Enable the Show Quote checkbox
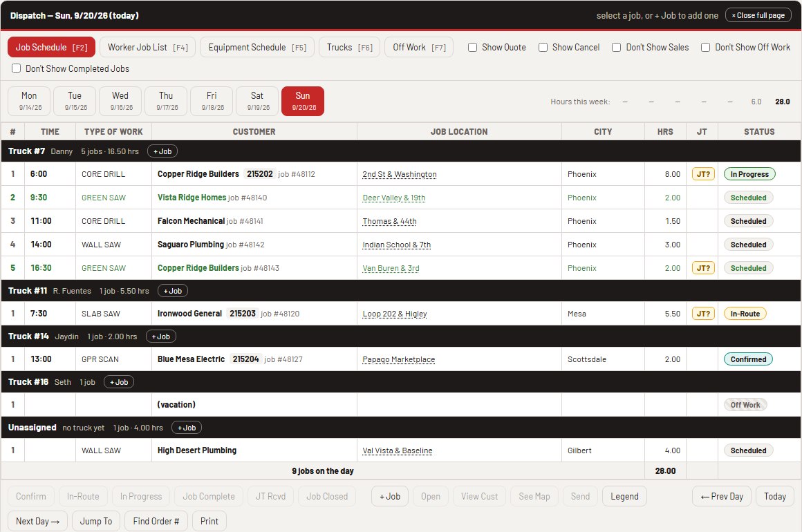802x532 pixels. coord(473,48)
